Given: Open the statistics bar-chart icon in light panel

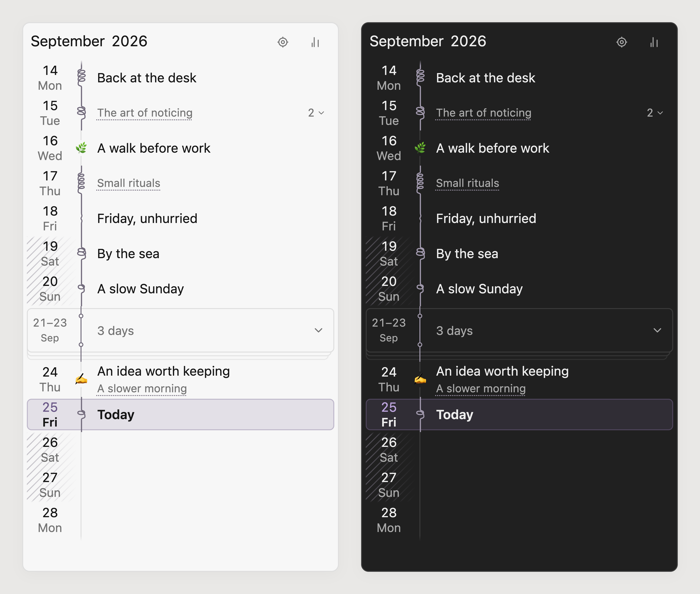Looking at the screenshot, I should coord(315,42).
